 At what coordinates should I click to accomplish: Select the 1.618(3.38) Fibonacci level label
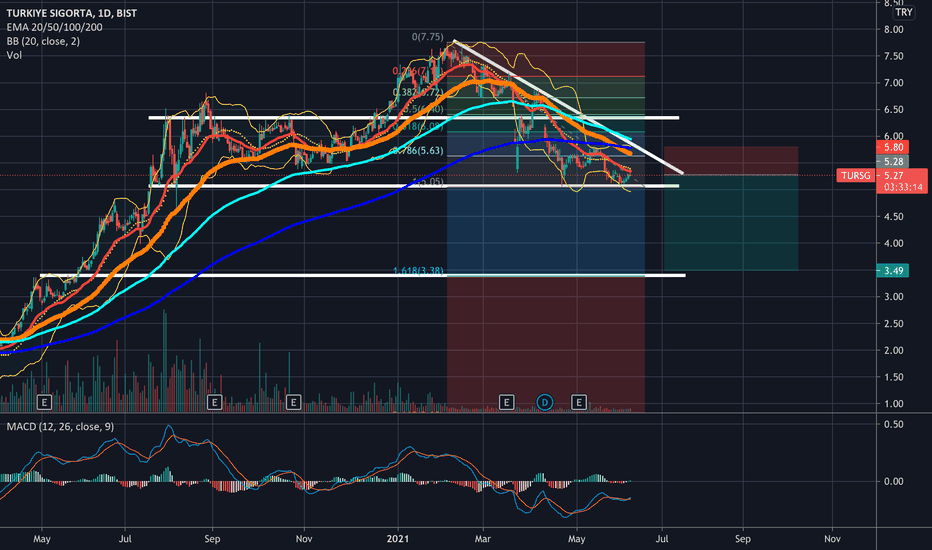pos(418,271)
